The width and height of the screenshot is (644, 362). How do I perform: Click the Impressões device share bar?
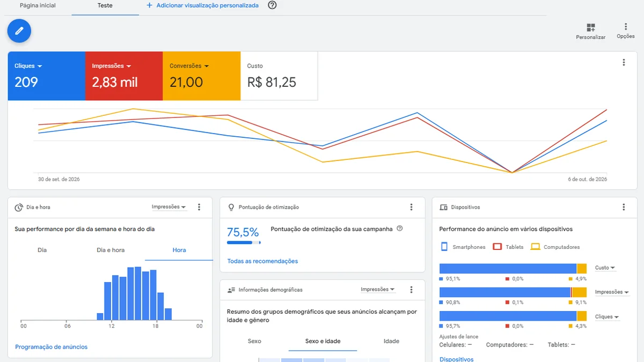point(513,292)
